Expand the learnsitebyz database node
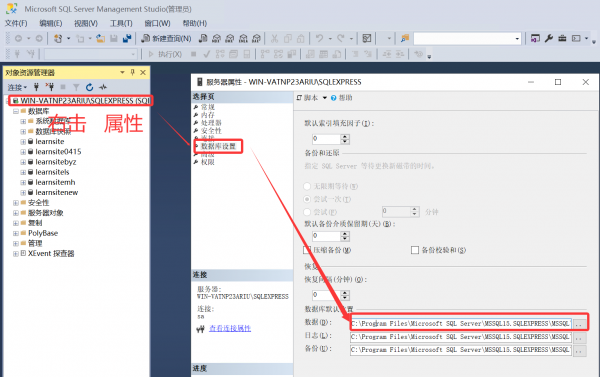 pyautogui.click(x=23, y=162)
